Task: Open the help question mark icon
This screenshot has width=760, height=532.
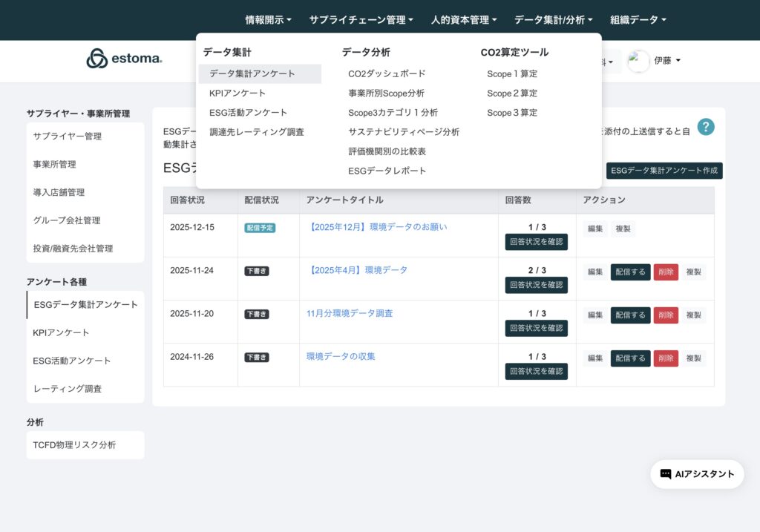Action: pyautogui.click(x=706, y=127)
